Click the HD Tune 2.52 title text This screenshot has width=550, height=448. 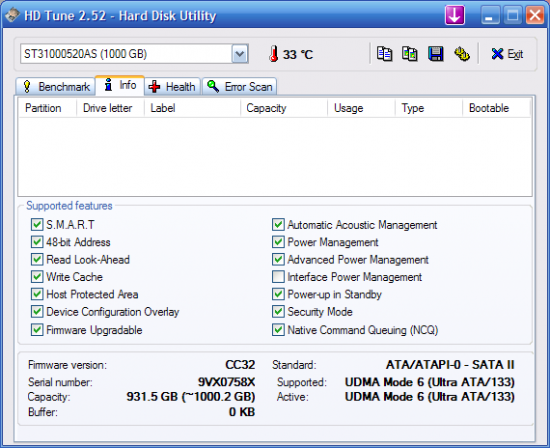point(120,16)
